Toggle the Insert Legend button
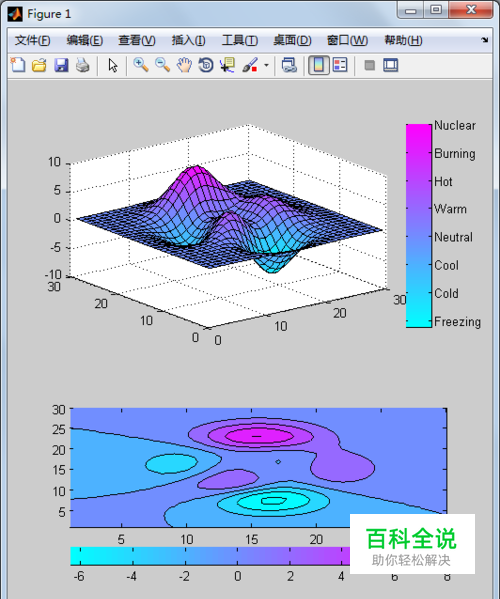This screenshot has height=599, width=500. (x=340, y=65)
